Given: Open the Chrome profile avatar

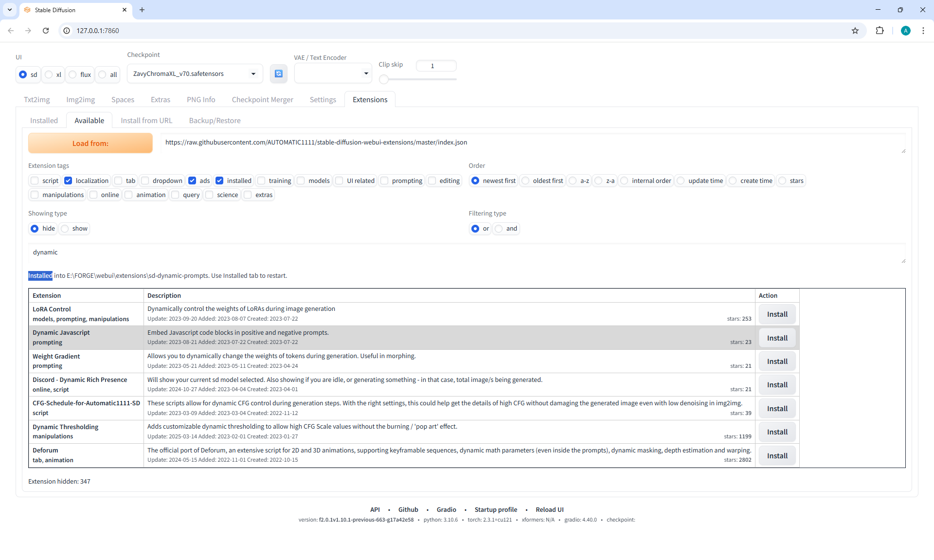Looking at the screenshot, I should [x=905, y=31].
